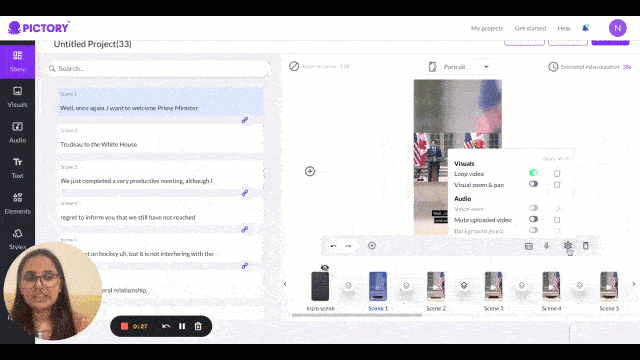Restart the recording with the undo arrow
Image resolution: width=640 pixels, height=360 pixels.
tap(166, 326)
